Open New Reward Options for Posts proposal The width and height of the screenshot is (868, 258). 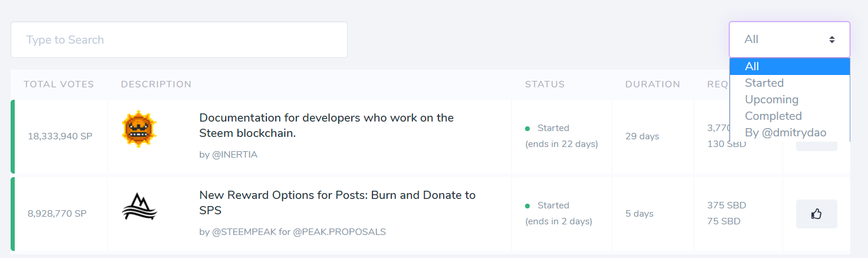(x=337, y=203)
